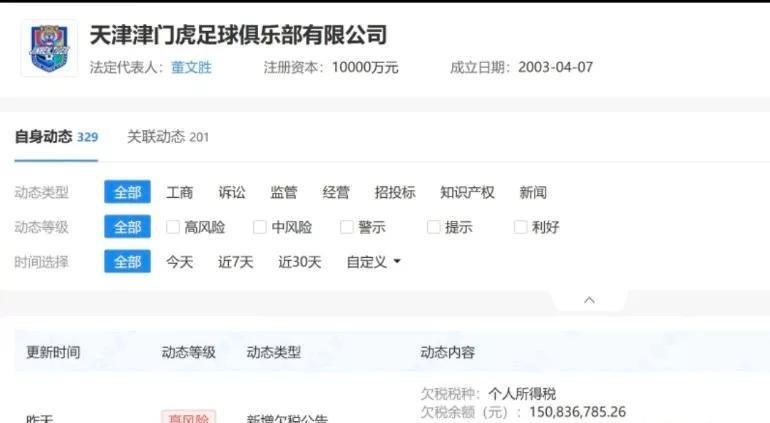
Task: Select 全部 in 时间选择 row
Action: (127, 261)
